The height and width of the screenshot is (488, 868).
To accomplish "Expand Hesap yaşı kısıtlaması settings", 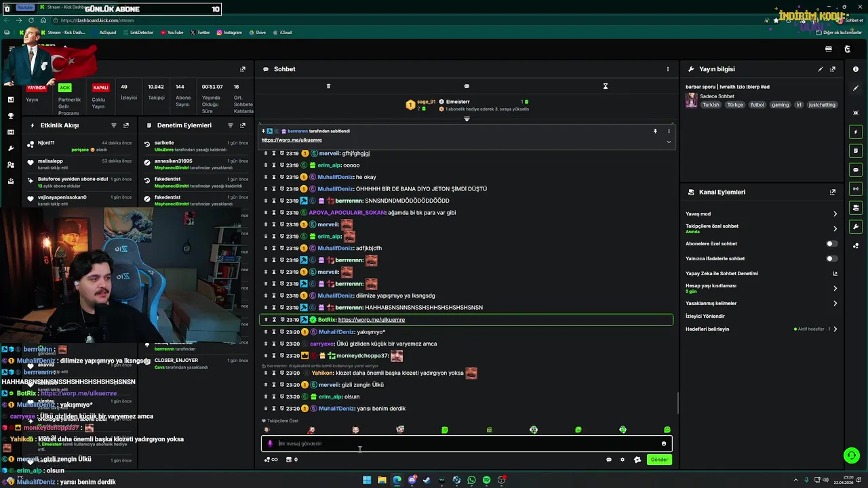I will (x=835, y=288).
